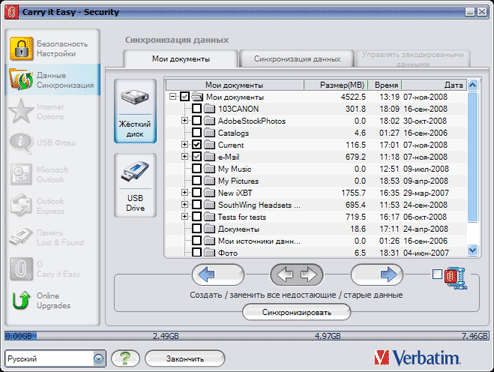Uncheck the Current folder checkbox
494x372 pixels.
click(197, 145)
